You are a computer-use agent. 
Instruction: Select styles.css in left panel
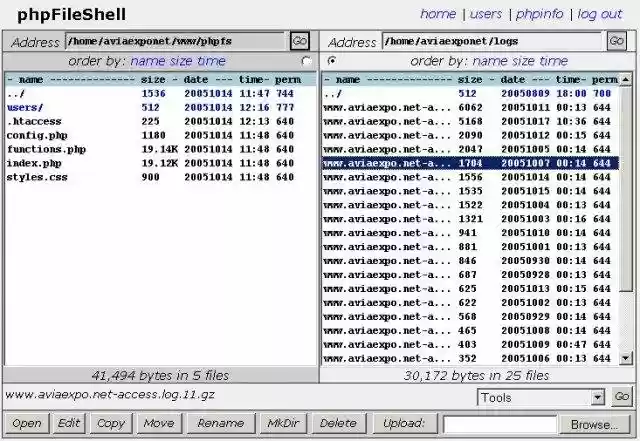tap(160, 177)
